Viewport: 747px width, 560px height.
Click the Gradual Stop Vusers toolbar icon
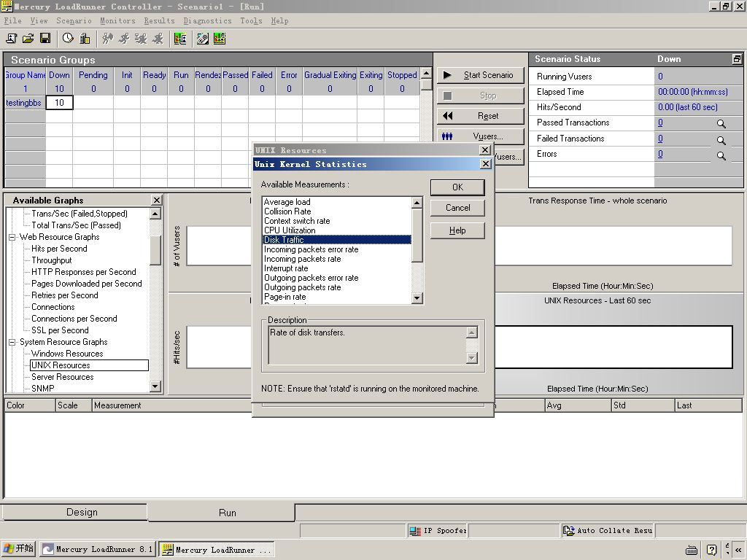(141, 39)
